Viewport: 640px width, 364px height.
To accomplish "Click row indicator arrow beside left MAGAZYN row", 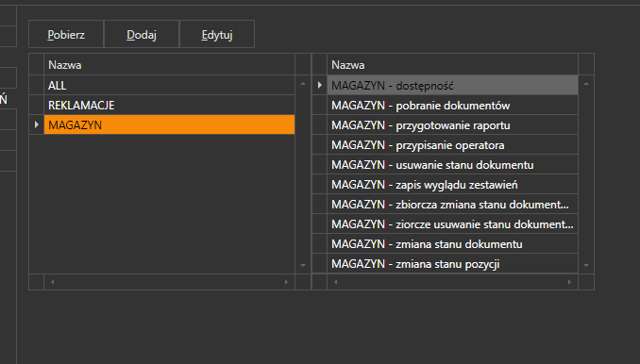I will click(x=36, y=124).
